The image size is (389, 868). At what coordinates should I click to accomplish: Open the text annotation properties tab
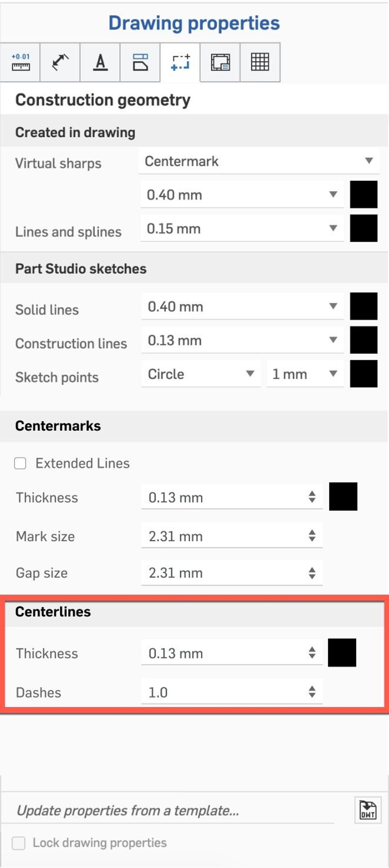click(x=100, y=62)
